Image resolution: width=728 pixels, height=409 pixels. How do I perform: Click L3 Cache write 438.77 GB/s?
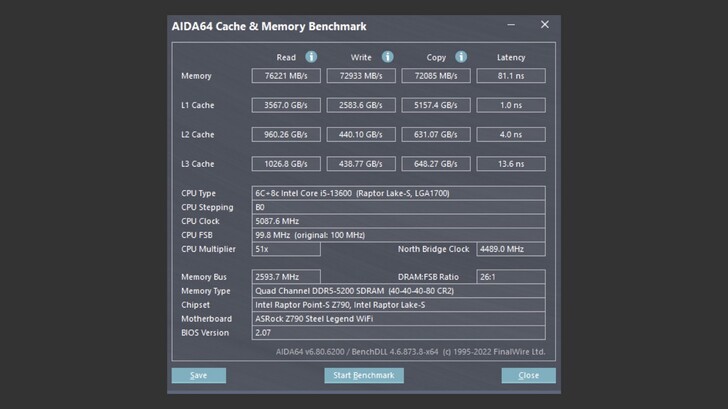[x=361, y=164]
